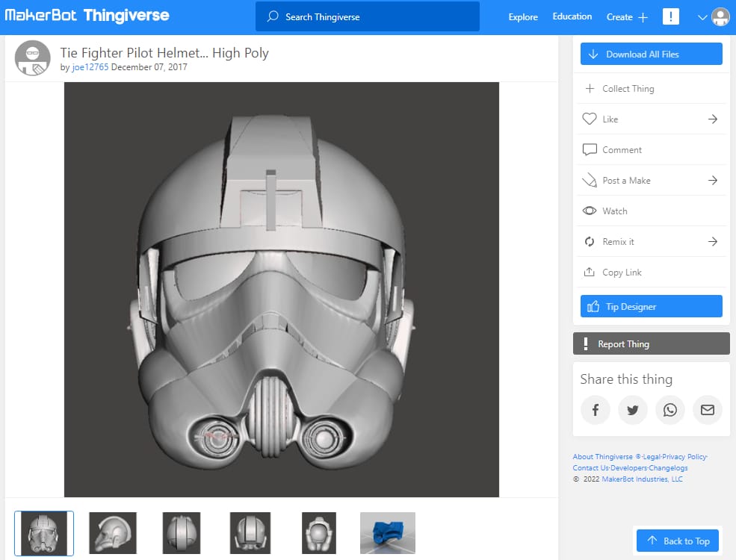This screenshot has width=736, height=560.
Task: Open the Legal link
Action: 652,457
